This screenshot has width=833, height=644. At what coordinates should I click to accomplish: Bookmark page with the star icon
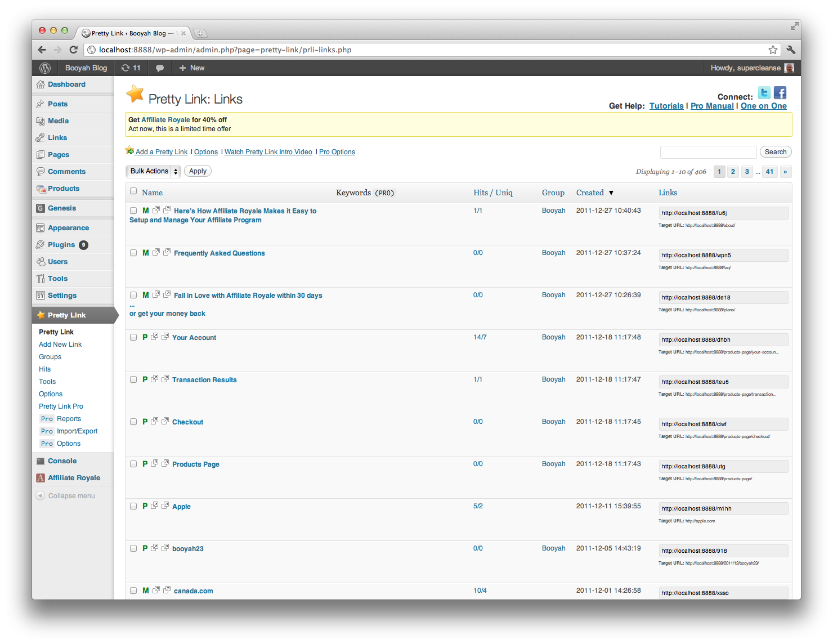773,50
